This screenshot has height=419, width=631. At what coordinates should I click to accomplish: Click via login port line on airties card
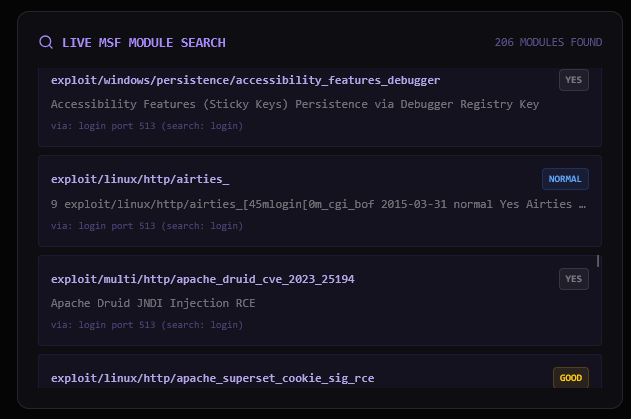[146, 226]
